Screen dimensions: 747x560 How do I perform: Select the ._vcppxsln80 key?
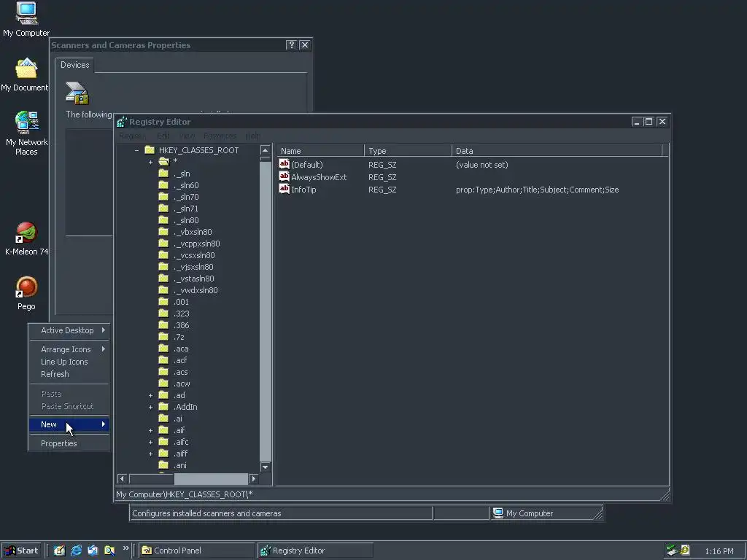coord(197,244)
